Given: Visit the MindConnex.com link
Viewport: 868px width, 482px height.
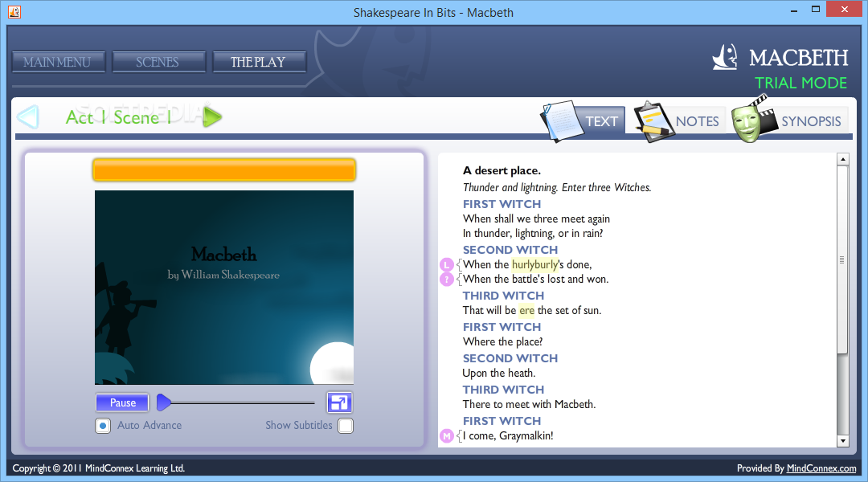Looking at the screenshot, I should click(821, 468).
